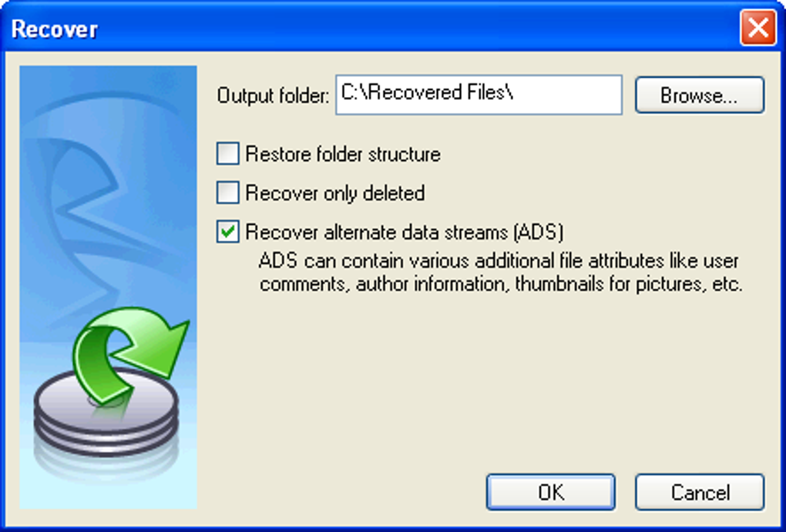Click the stacked gray disks icon
Screen dimensions: 786x532
point(106,416)
